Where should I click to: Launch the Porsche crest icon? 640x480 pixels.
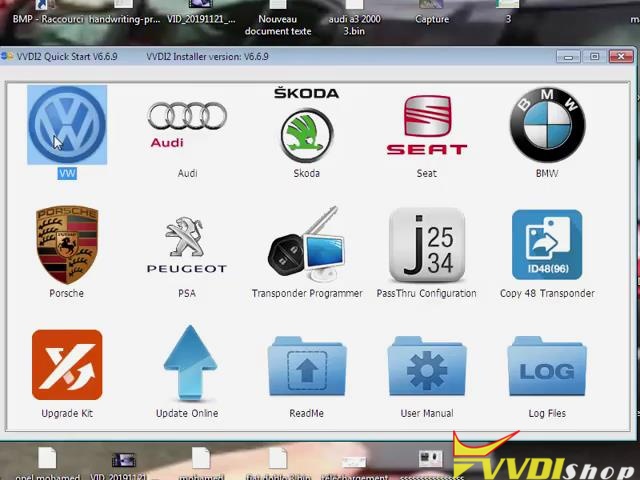tap(67, 244)
